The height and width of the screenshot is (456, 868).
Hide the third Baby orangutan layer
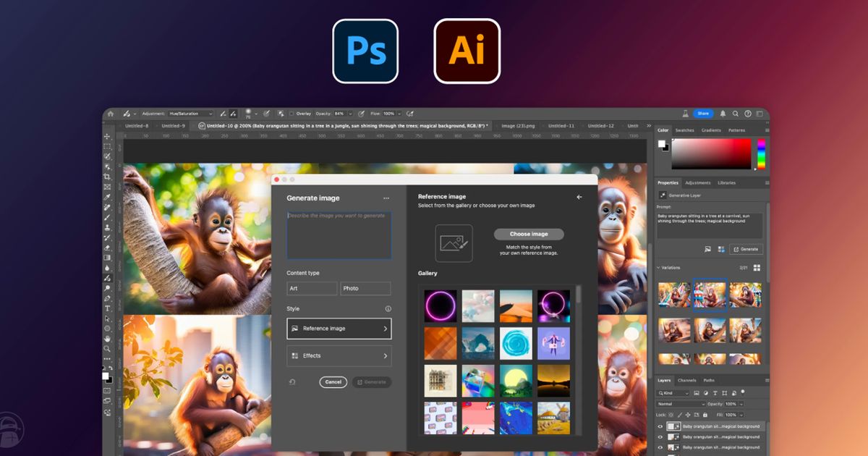(660, 447)
